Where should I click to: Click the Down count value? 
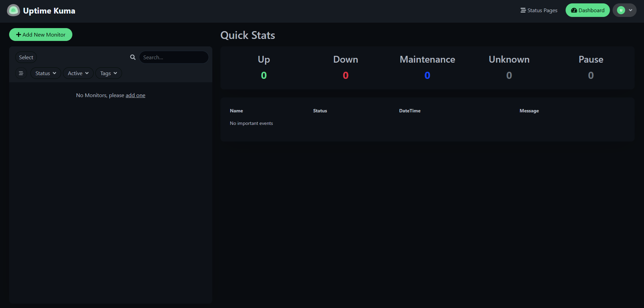pos(345,75)
